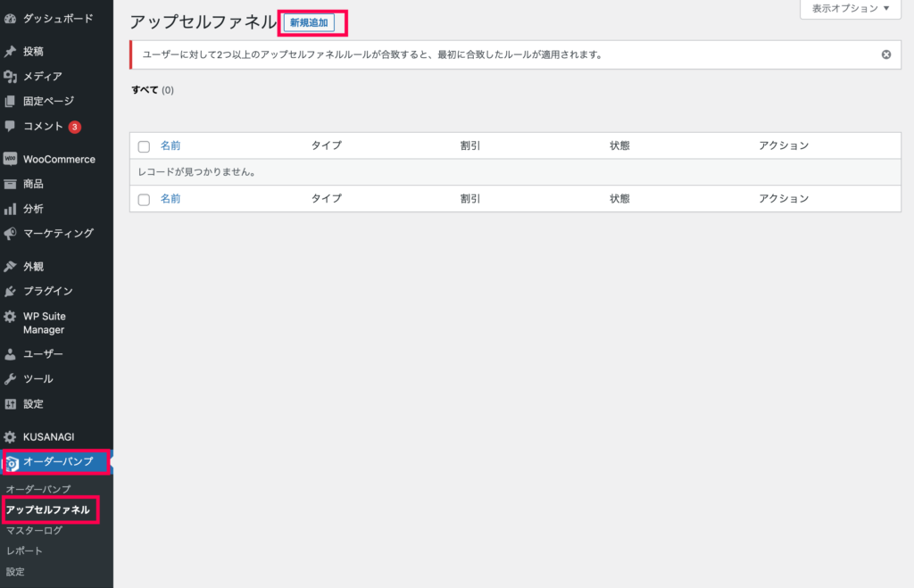914x588 pixels.
Task: Click the archive box icon beside 商品
Action: tap(10, 184)
